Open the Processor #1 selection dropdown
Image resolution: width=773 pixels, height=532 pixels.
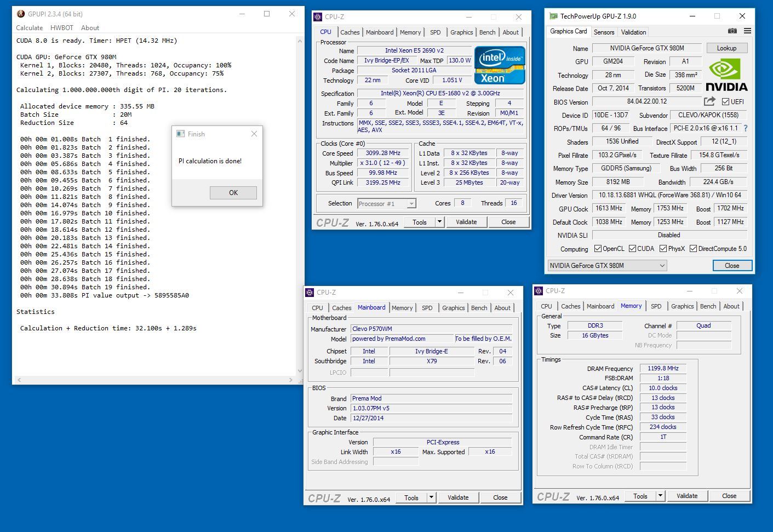pyautogui.click(x=387, y=204)
